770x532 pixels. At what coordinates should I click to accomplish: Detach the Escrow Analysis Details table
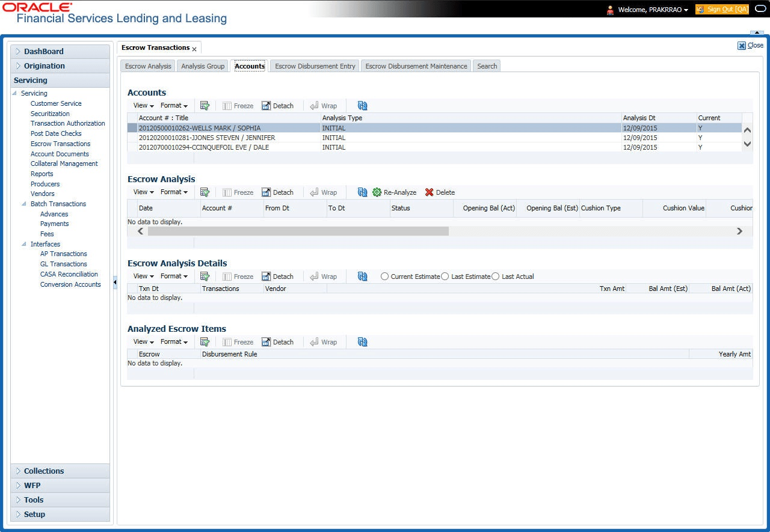[277, 277]
